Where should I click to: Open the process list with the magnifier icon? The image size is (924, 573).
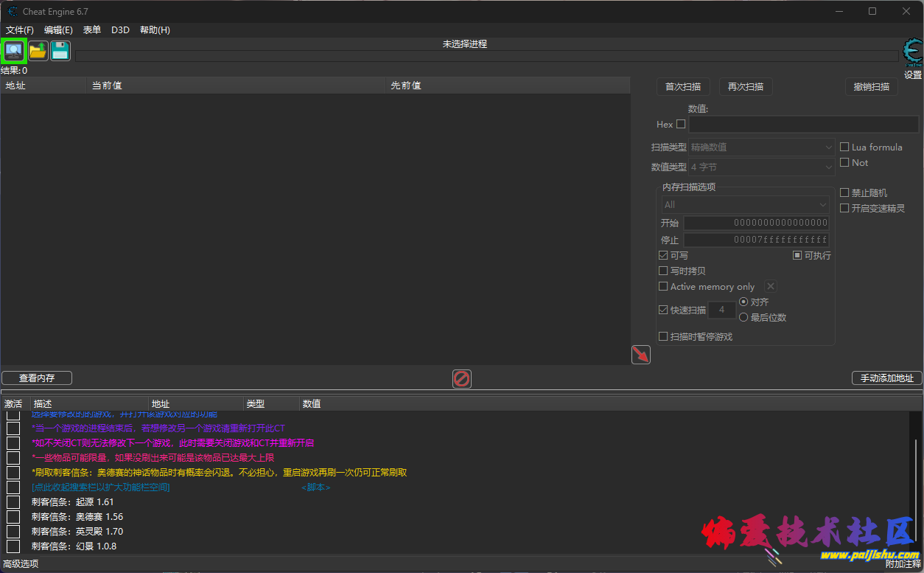click(14, 50)
